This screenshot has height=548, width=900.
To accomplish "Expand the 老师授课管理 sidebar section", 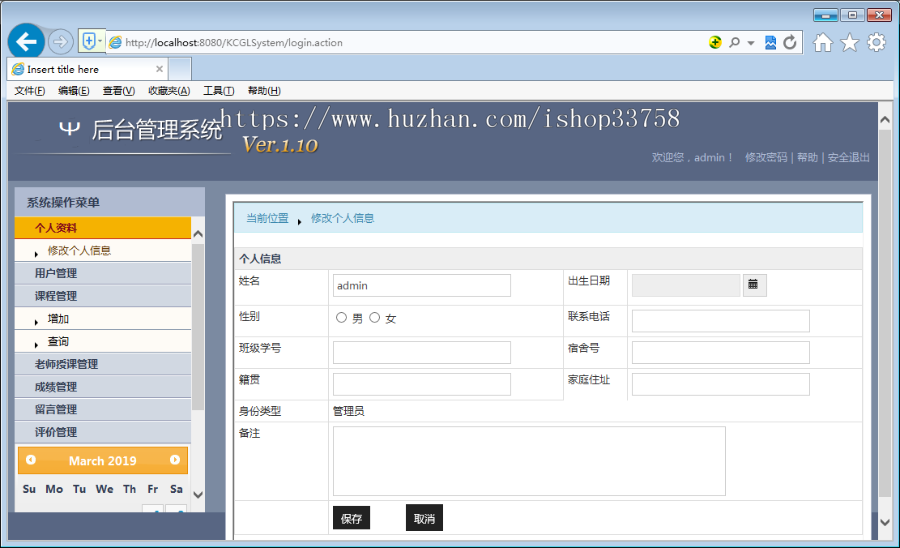I will [x=103, y=364].
